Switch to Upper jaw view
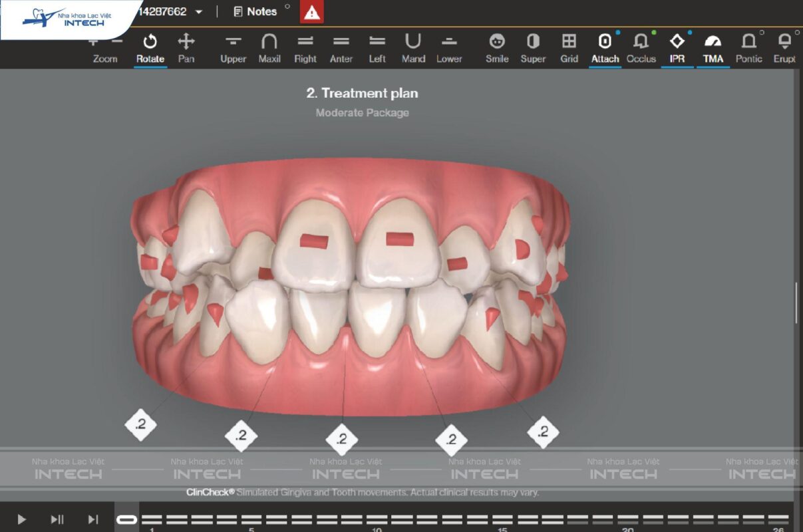Screen dimensions: 803x532 point(233,48)
